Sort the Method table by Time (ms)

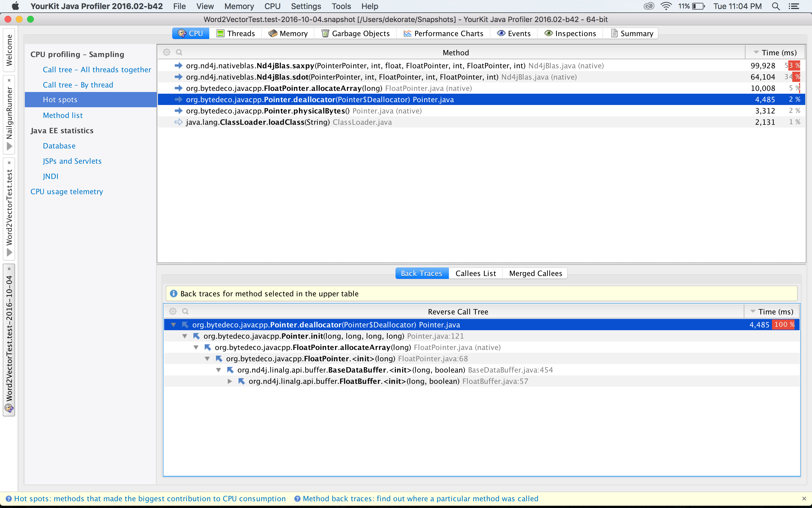(775, 52)
